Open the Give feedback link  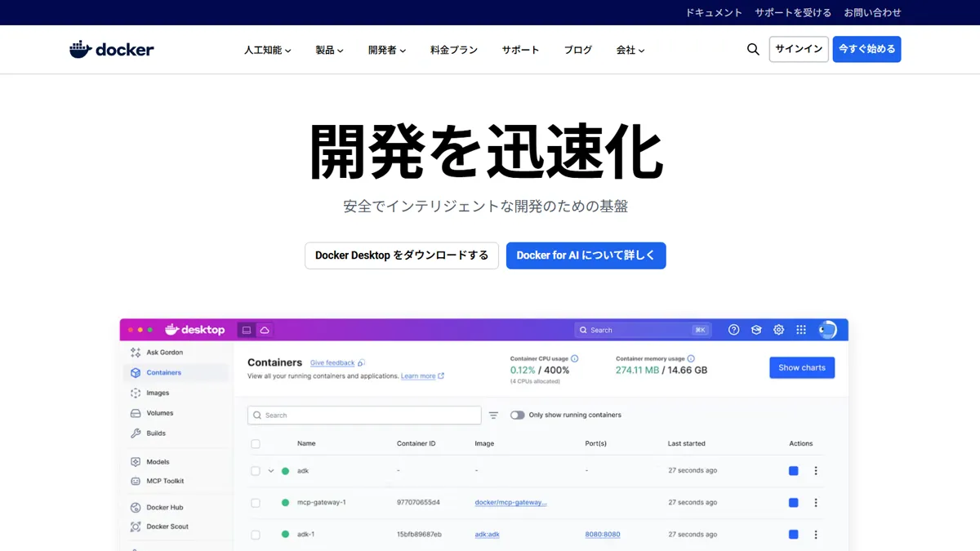click(x=332, y=362)
